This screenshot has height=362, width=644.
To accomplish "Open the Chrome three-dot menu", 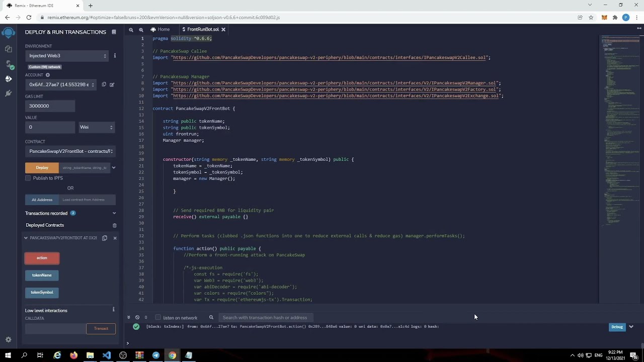I will (x=636, y=17).
